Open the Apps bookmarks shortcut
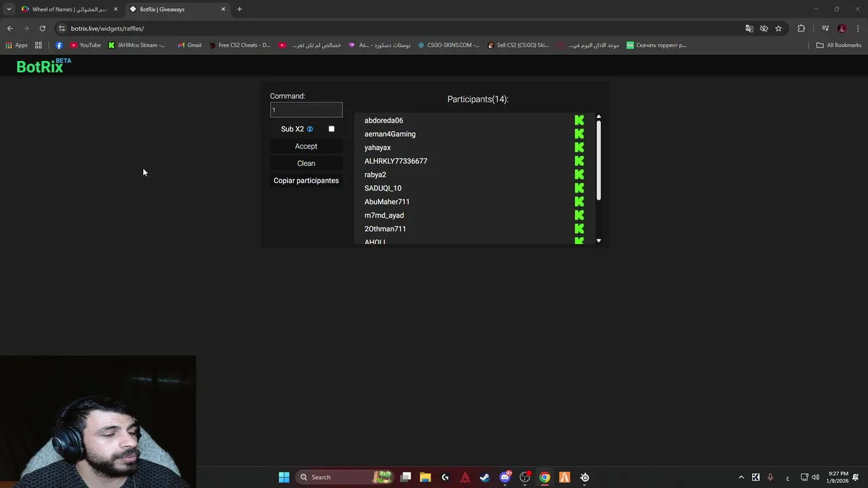The height and width of the screenshot is (488, 868). (16, 45)
